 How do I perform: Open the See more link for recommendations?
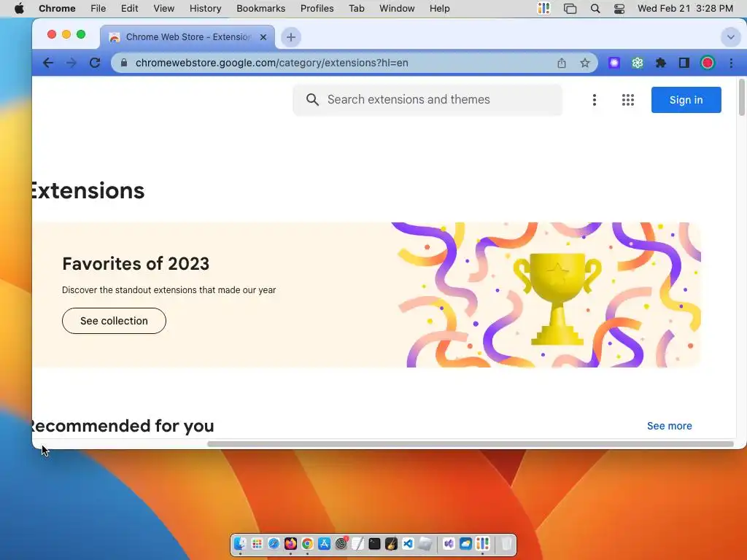pyautogui.click(x=670, y=426)
